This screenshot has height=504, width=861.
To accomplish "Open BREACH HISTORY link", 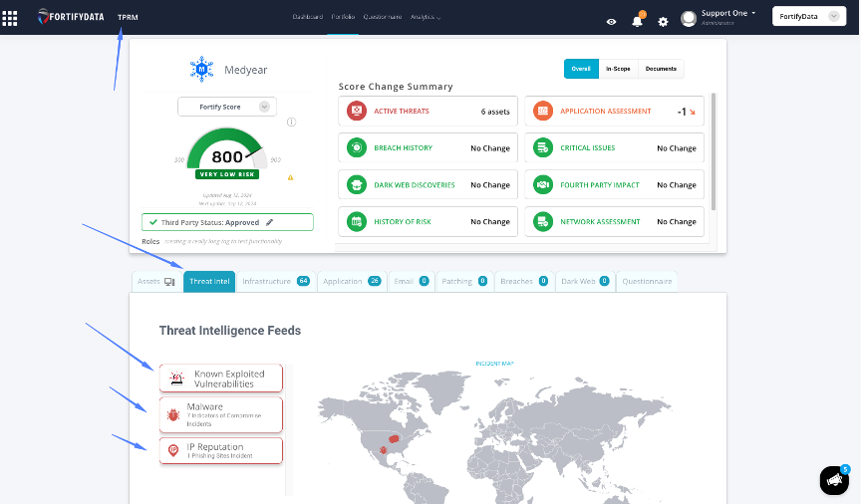I will pyautogui.click(x=403, y=147).
